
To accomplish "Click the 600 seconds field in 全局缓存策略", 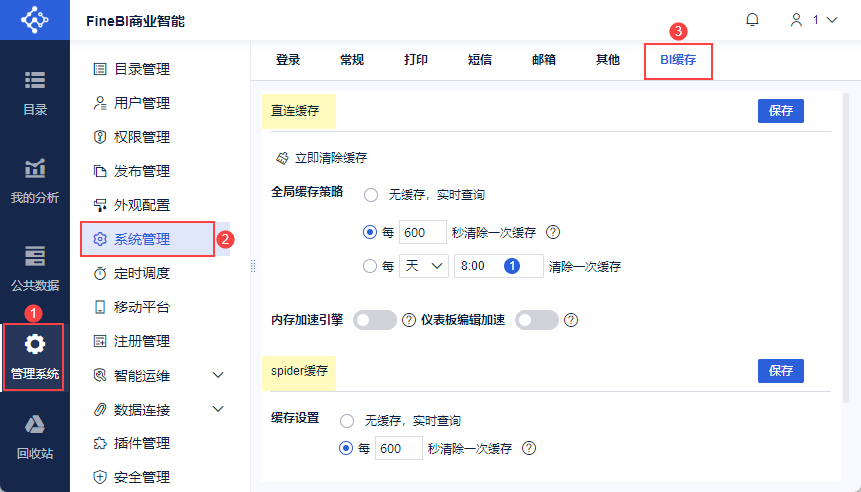I will click(x=423, y=233).
